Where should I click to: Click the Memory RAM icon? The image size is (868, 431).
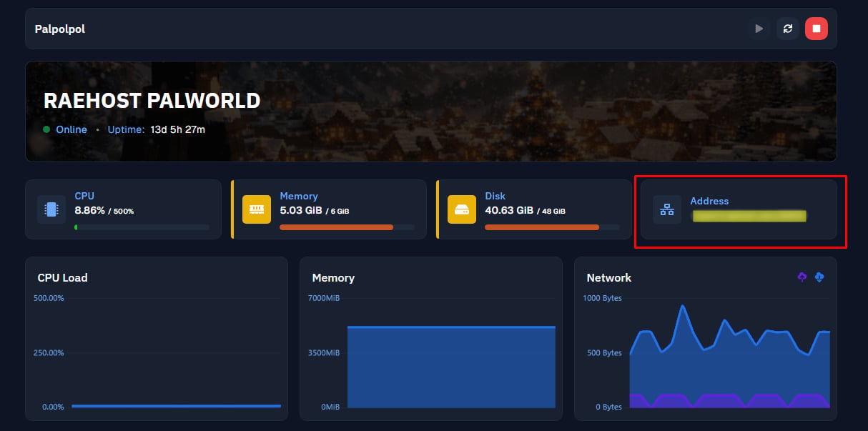(x=257, y=209)
